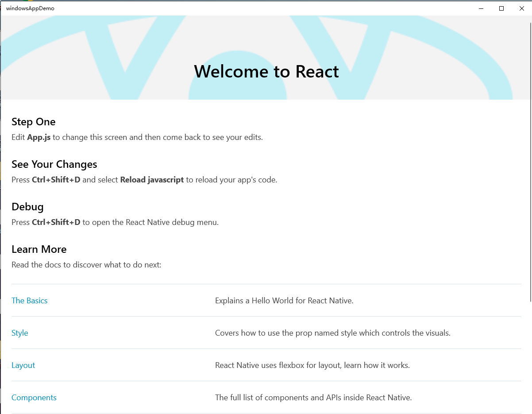Open the Components link

[34, 398]
